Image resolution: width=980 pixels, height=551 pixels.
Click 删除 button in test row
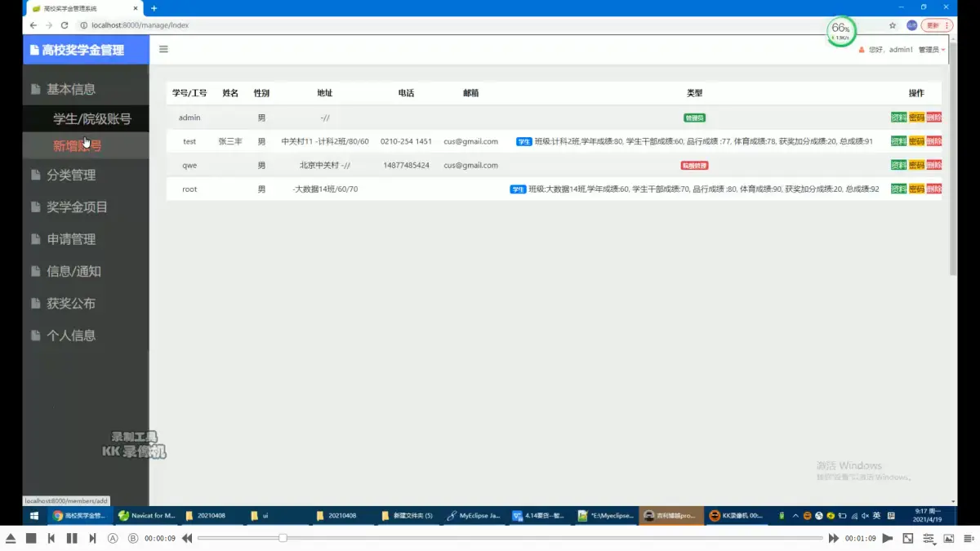[x=933, y=141]
